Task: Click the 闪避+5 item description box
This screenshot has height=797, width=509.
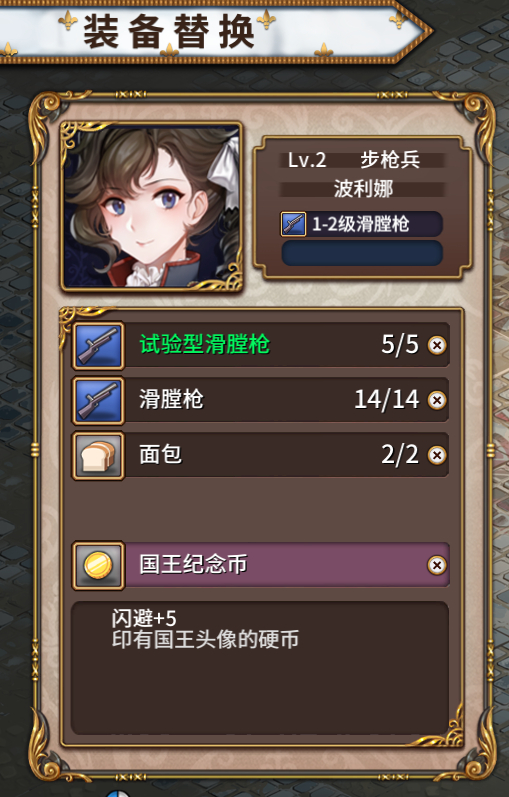Action: 260,667
